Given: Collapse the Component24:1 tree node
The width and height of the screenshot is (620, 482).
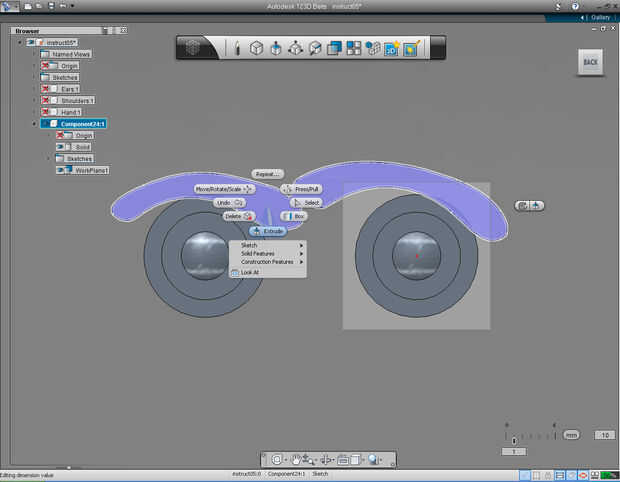Looking at the screenshot, I should pos(33,124).
